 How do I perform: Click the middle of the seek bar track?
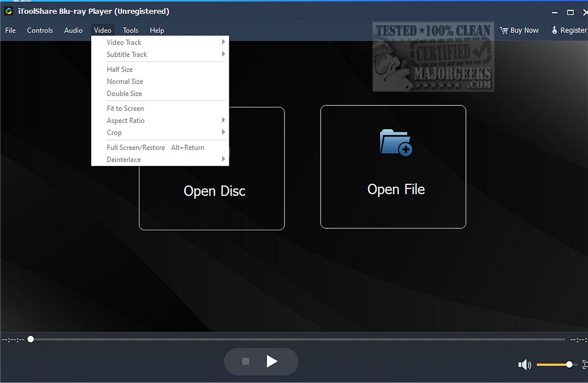pos(298,339)
